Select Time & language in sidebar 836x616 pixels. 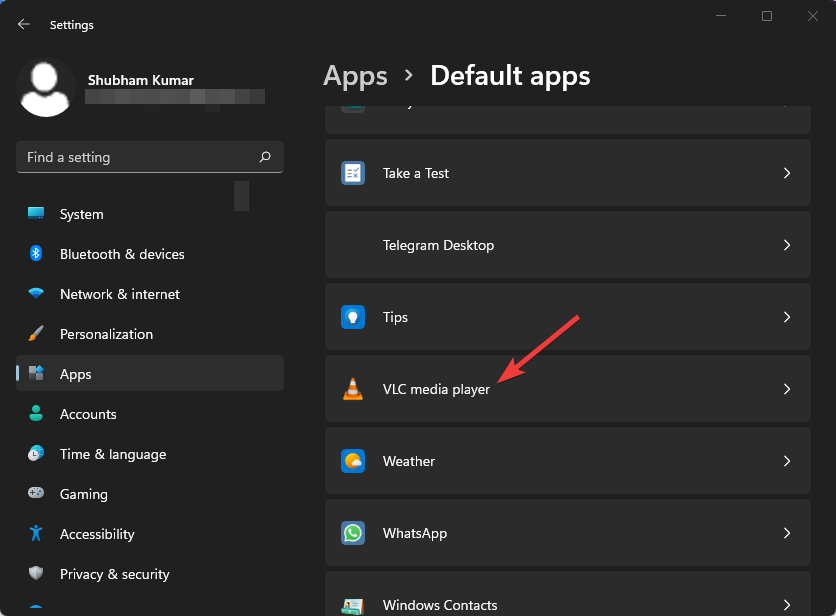coord(150,454)
